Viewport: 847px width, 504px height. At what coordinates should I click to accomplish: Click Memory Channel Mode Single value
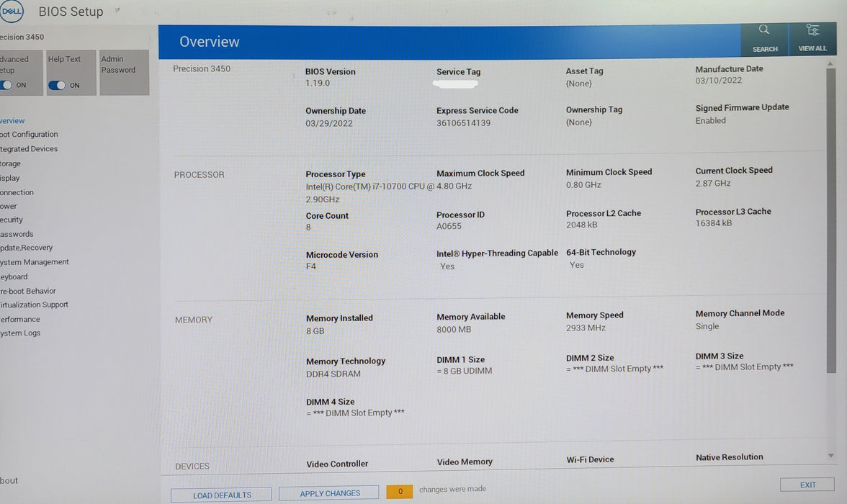707,326
